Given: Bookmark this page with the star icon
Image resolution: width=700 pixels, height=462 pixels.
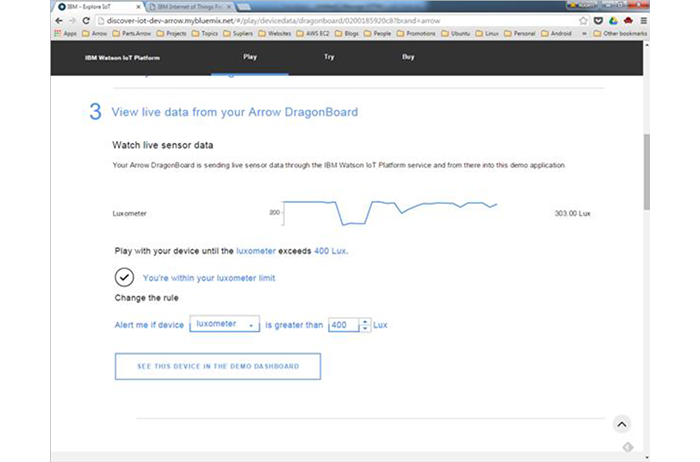Looking at the screenshot, I should (583, 21).
